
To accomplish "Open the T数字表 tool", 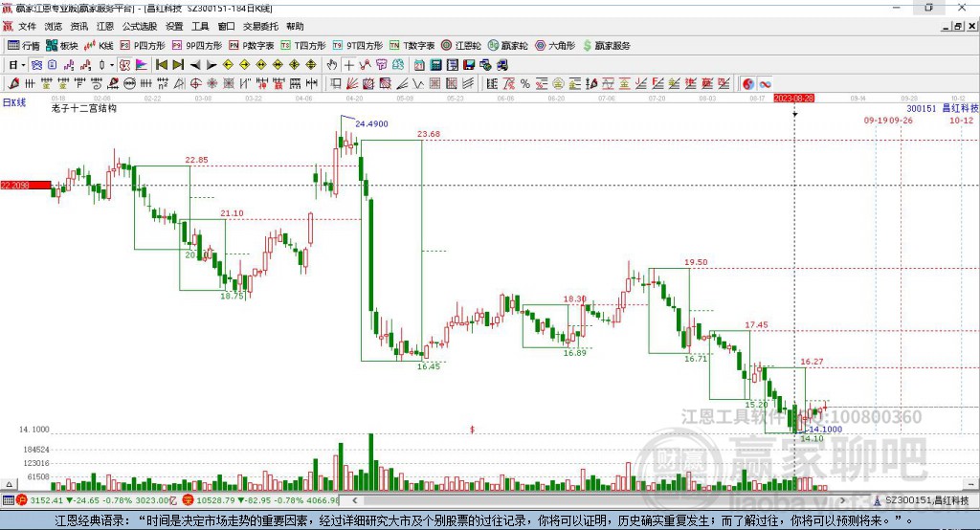I will (x=412, y=46).
